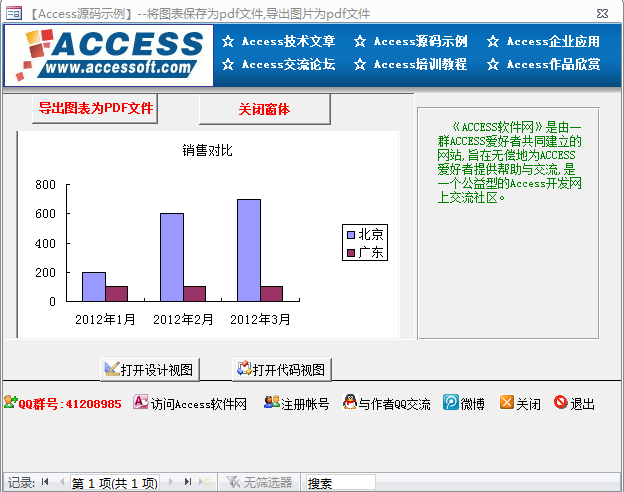
Task: Click the code icon on 打开代码视图
Action: tap(244, 368)
